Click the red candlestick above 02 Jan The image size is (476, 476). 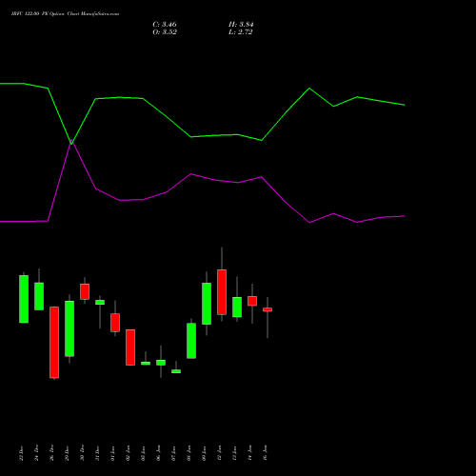[130, 347]
